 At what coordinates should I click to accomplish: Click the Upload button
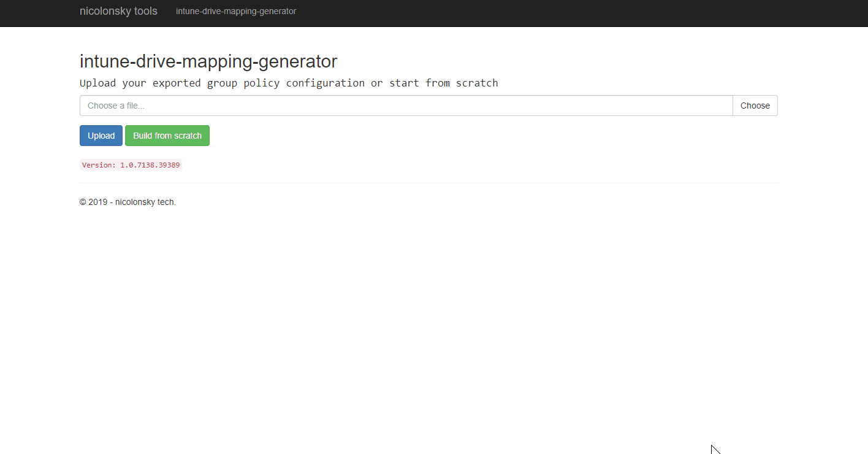(101, 136)
